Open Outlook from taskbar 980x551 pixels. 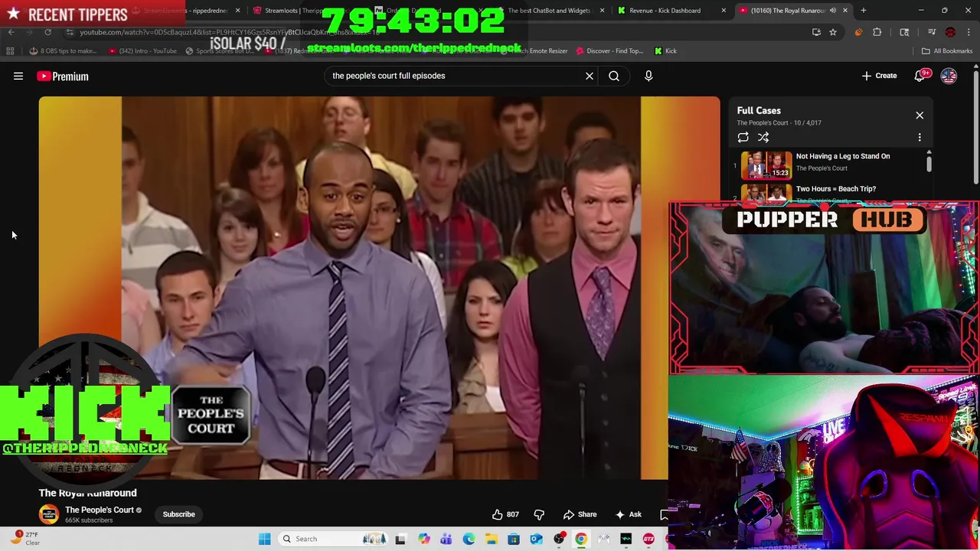coord(536,539)
